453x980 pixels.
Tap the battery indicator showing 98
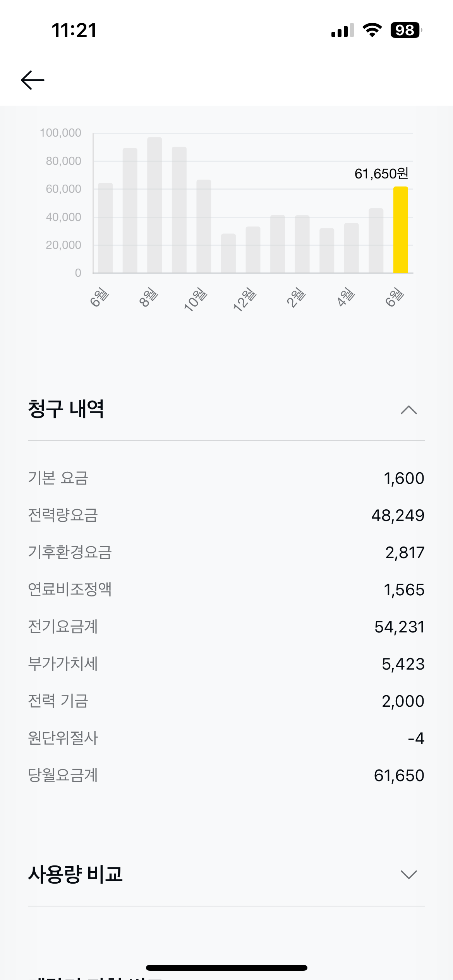coord(406,30)
